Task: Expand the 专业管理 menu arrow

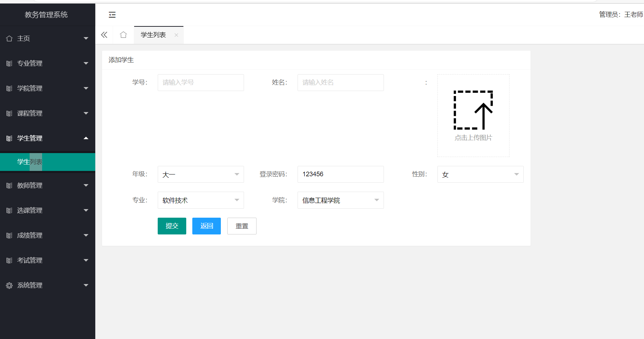Action: click(86, 63)
